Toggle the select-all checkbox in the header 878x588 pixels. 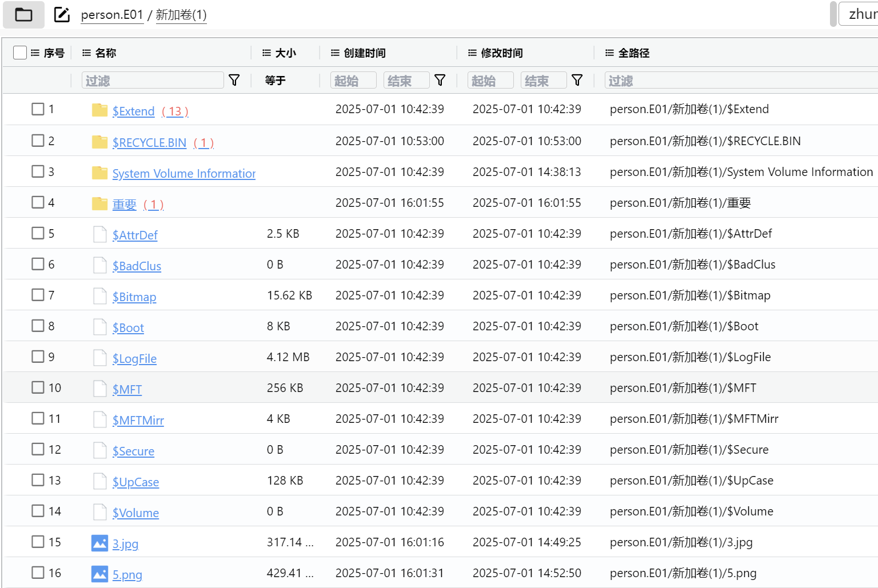click(x=20, y=53)
